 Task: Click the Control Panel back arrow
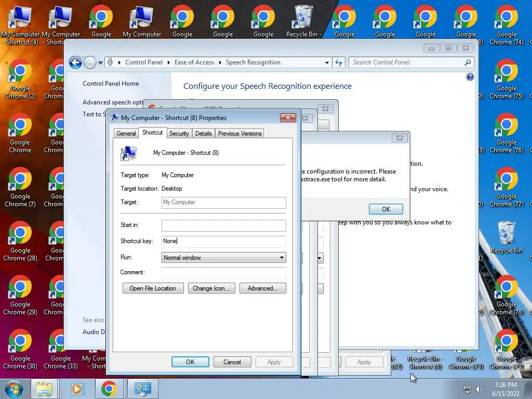(75, 62)
